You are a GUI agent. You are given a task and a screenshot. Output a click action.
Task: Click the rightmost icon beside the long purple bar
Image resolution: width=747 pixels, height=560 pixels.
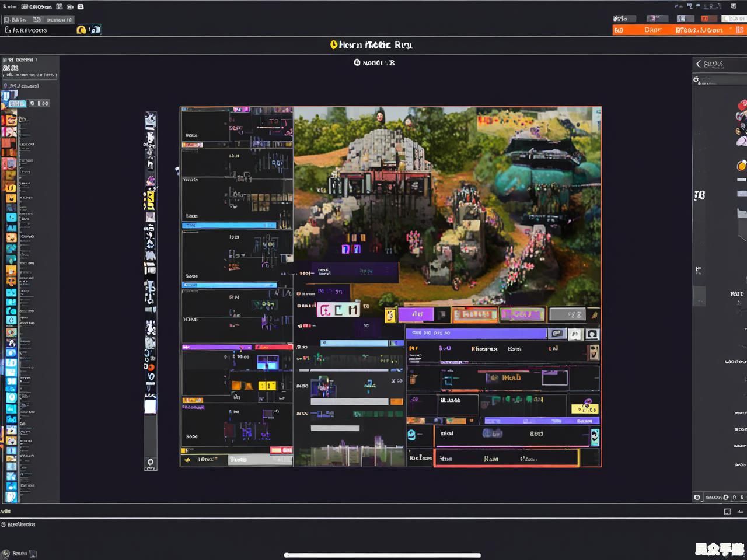point(592,334)
